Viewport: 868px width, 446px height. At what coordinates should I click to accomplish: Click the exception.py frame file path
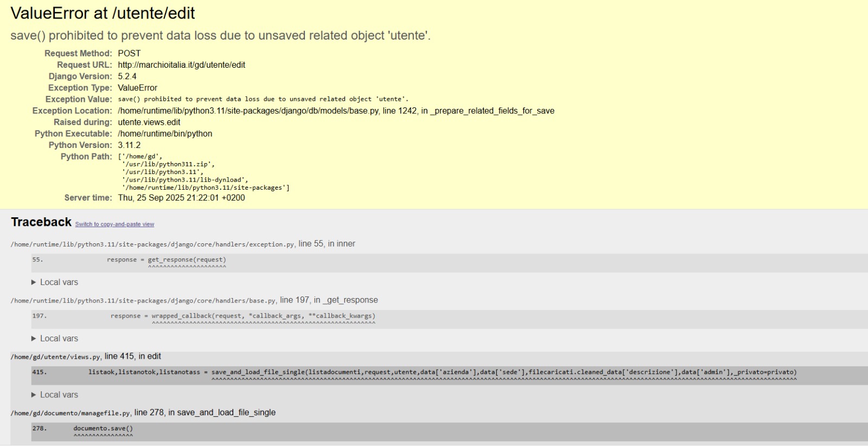click(x=152, y=244)
